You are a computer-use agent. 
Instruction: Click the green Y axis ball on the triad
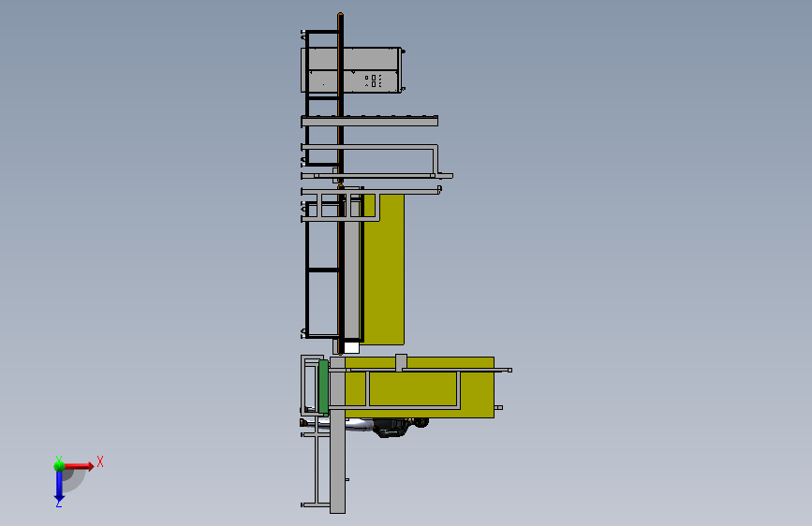59,465
